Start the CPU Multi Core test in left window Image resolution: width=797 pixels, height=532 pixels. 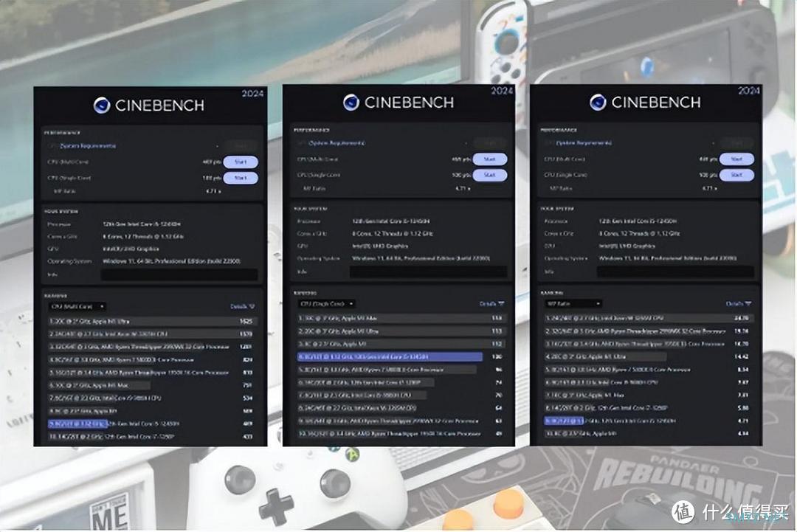tap(241, 162)
